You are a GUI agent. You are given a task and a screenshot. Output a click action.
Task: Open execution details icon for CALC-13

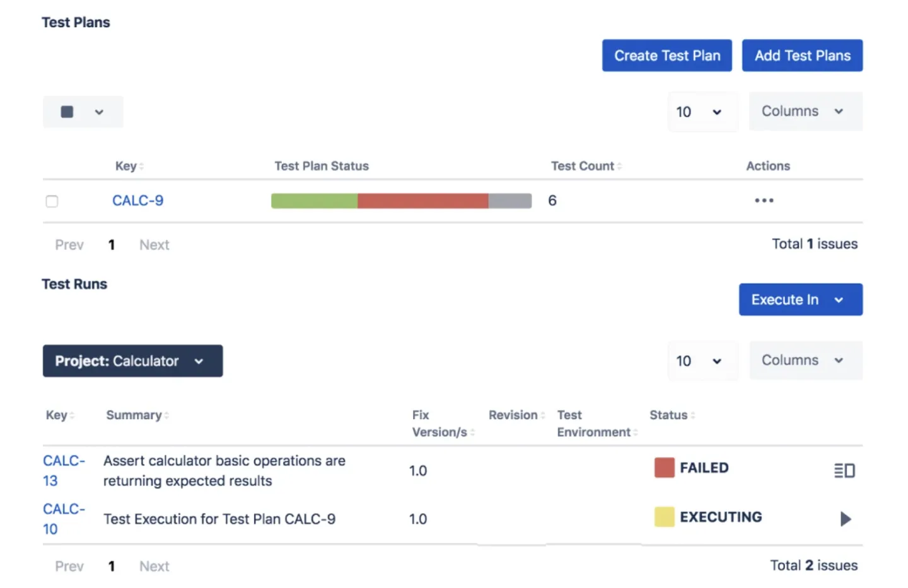844,470
